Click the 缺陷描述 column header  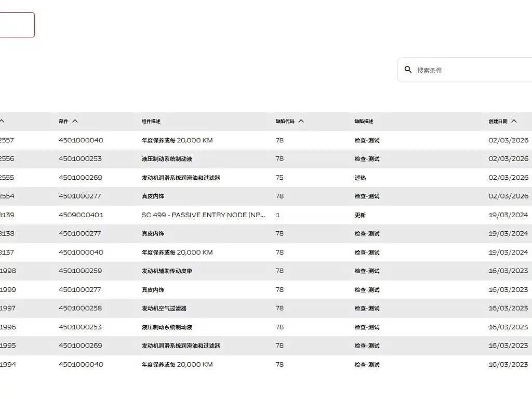tap(364, 122)
